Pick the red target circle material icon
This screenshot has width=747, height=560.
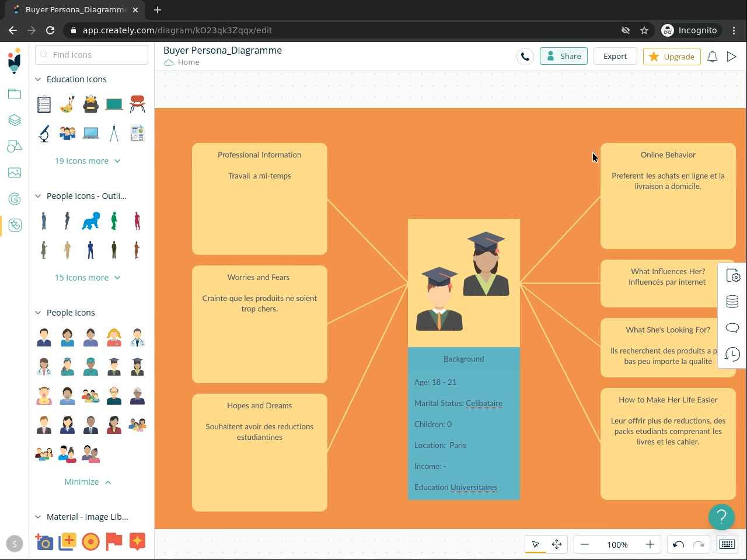(x=90, y=542)
